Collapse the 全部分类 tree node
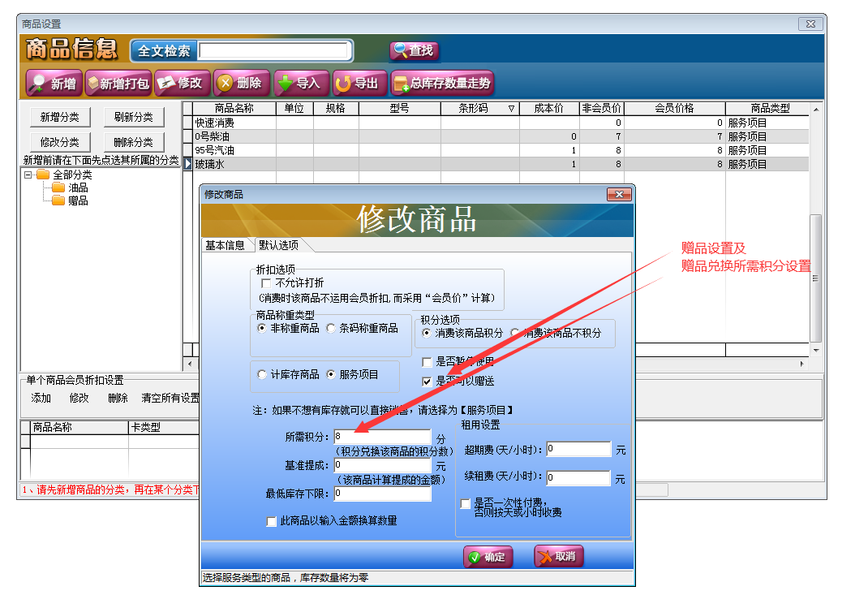Image resolution: width=868 pixels, height=608 pixels. pyautogui.click(x=28, y=175)
